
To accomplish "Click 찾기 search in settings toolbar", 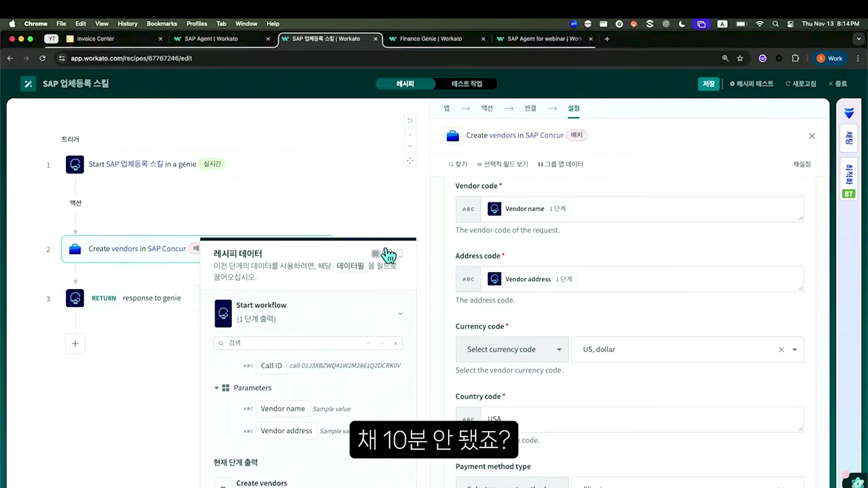I will (458, 164).
